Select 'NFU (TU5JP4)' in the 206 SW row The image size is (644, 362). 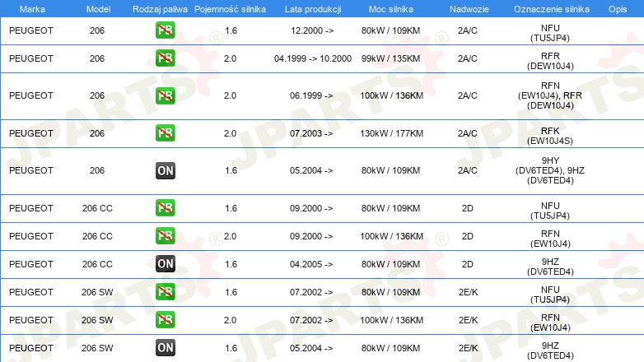point(550,295)
